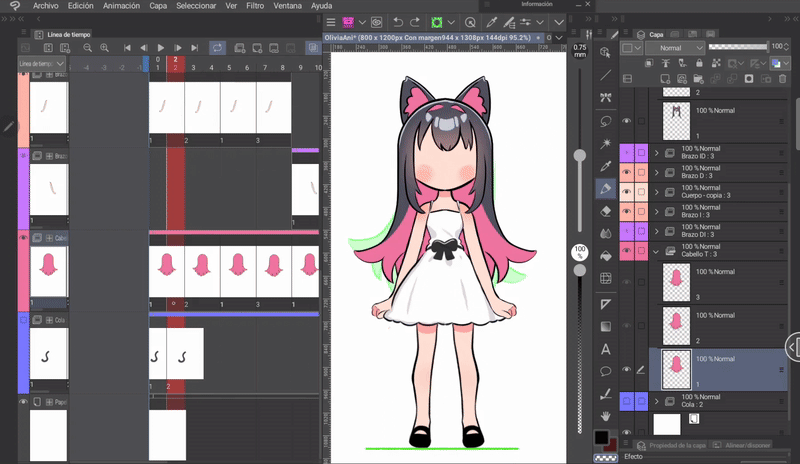800x464 pixels.
Task: Collapse the Cabello T folder
Action: [x=657, y=251]
